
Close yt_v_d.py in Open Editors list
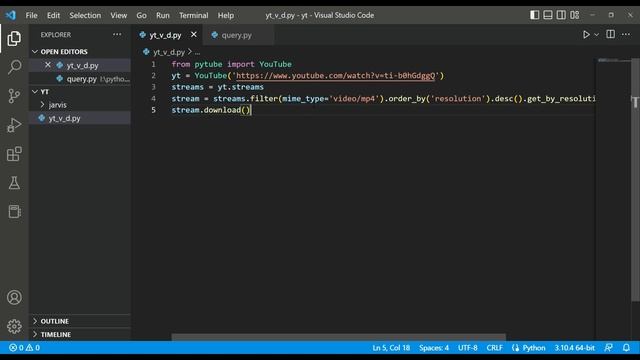point(48,65)
